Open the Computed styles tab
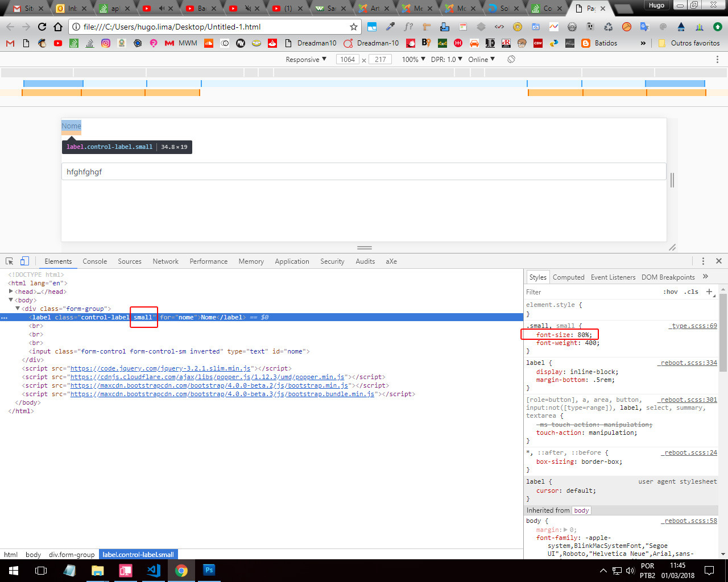This screenshot has width=728, height=582. (568, 277)
